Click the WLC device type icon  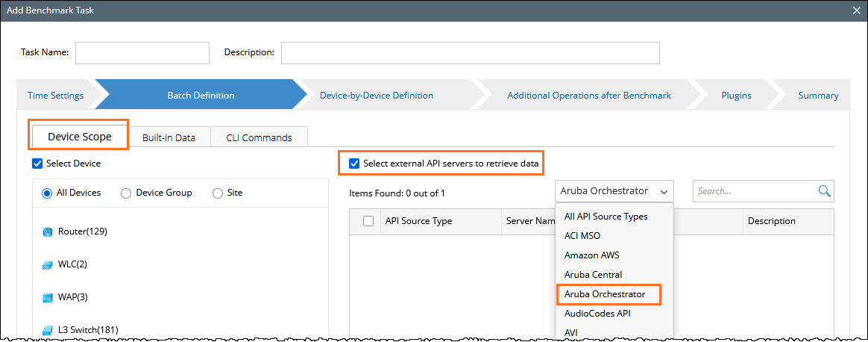click(48, 264)
